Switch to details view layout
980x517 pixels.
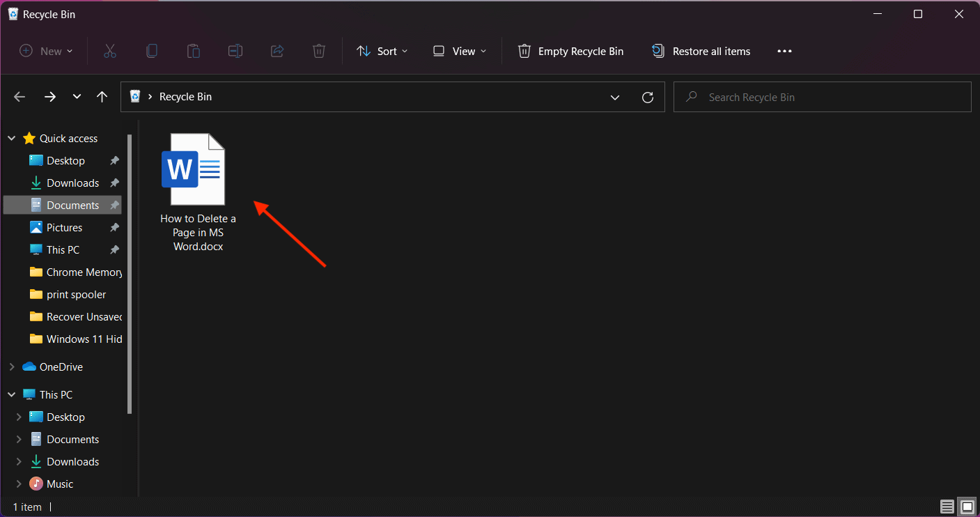click(x=947, y=507)
